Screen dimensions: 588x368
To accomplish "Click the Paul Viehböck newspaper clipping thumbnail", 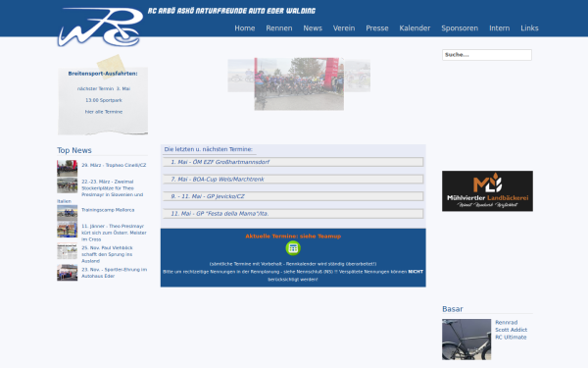I will pos(67,251).
